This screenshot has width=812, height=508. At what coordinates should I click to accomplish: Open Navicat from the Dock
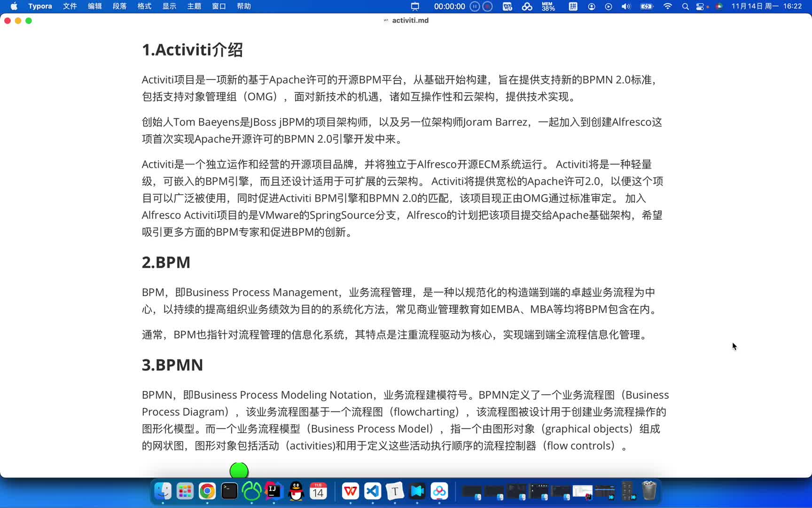point(251,491)
